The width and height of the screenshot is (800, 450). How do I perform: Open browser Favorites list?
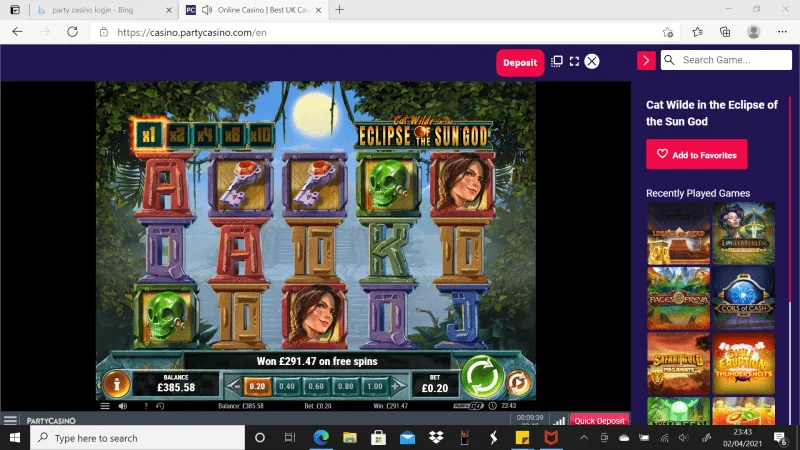(x=697, y=32)
